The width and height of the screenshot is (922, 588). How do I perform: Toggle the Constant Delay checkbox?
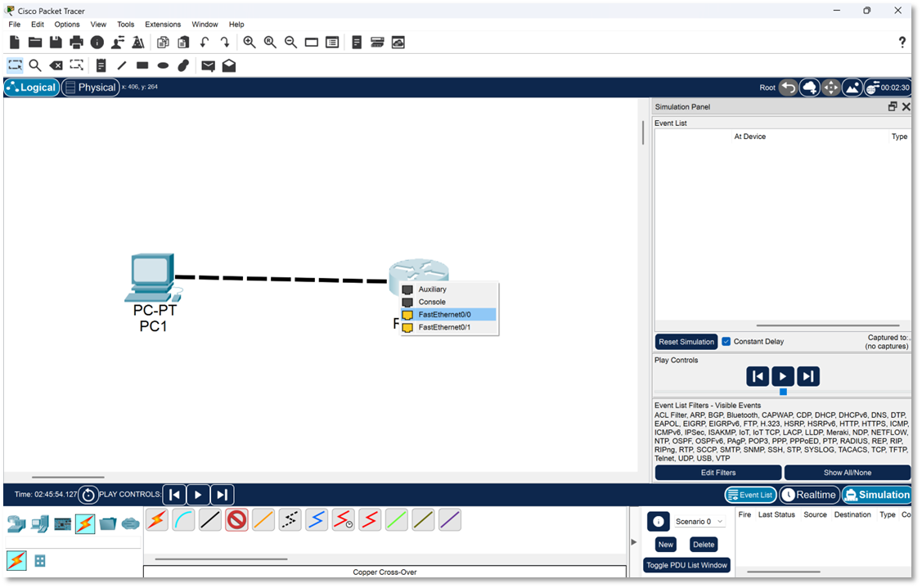[x=726, y=342]
